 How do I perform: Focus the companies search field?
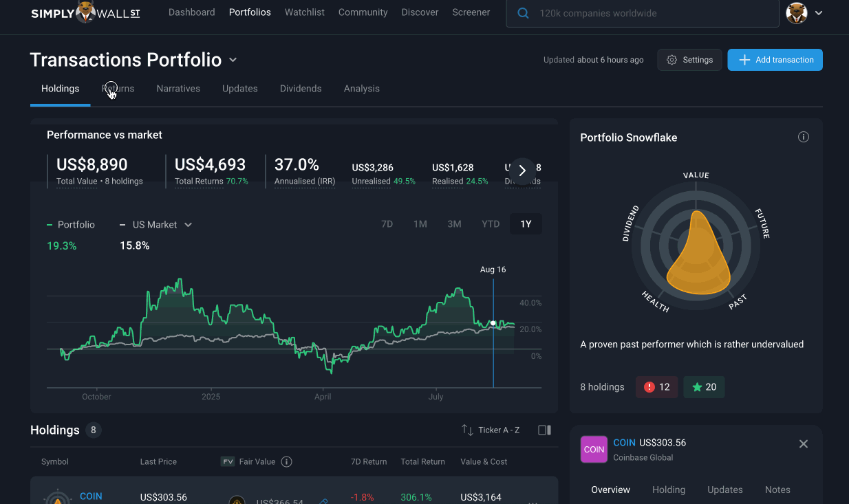[x=643, y=13]
